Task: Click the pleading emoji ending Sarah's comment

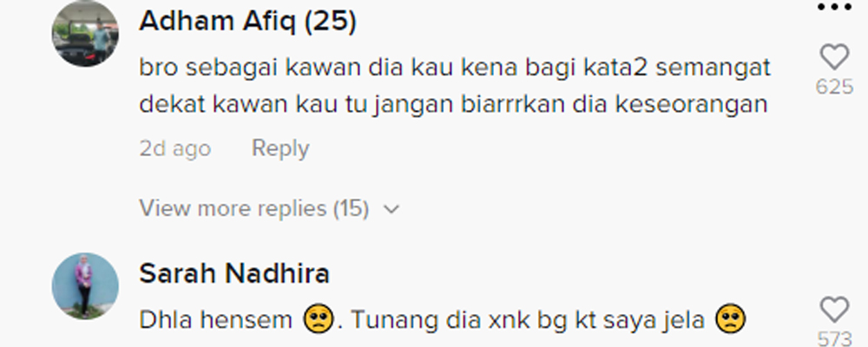Action: (x=731, y=320)
